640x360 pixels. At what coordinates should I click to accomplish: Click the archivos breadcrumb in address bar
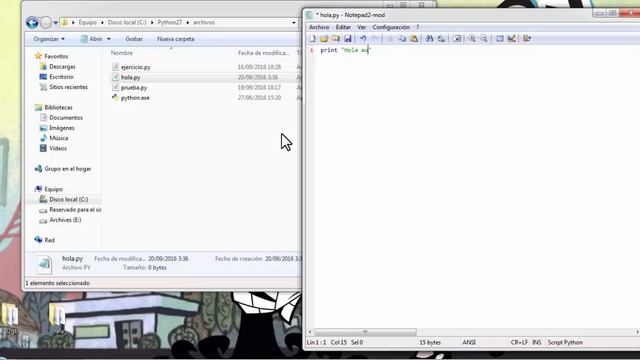click(204, 22)
